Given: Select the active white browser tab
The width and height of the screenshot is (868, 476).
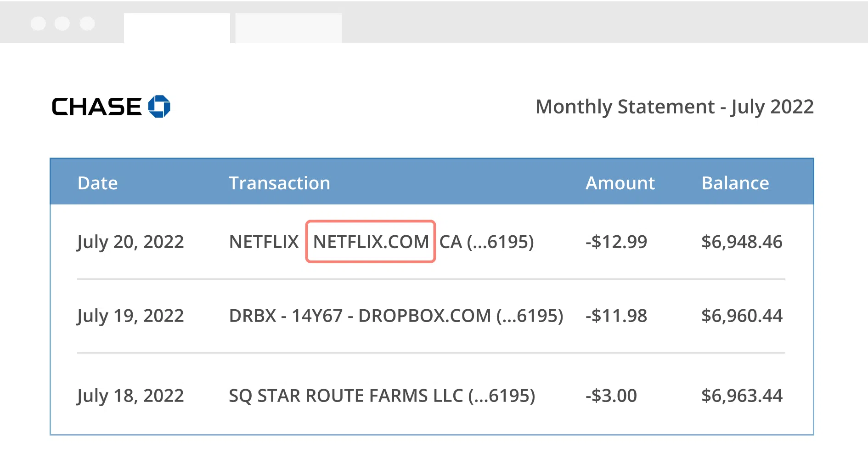Looking at the screenshot, I should (x=177, y=28).
